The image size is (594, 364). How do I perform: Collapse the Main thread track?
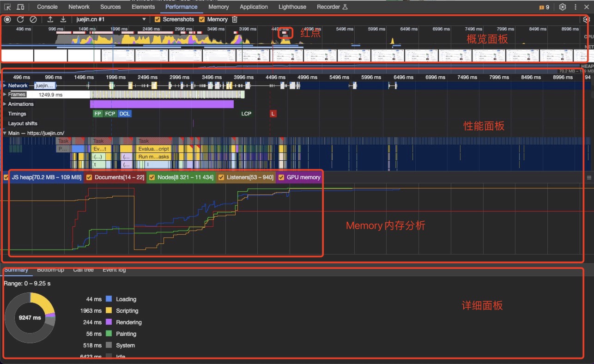point(5,133)
